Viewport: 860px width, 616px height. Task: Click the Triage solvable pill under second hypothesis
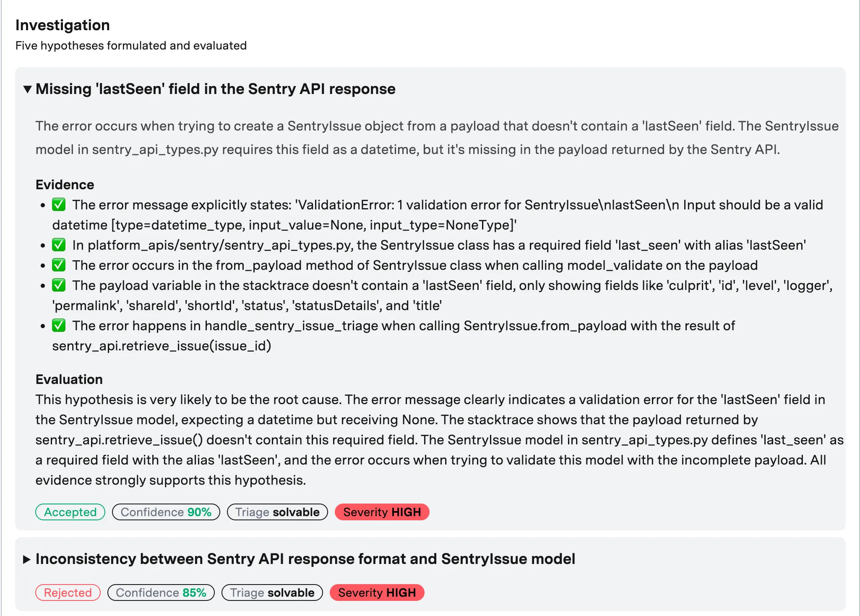click(272, 593)
